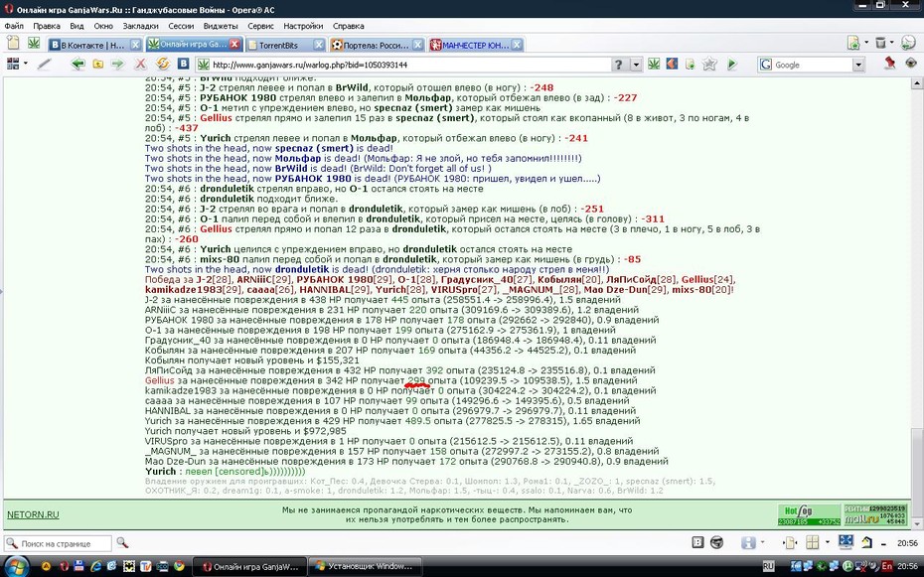
Task: Click the Windows Start orb
Action: (x=15, y=566)
